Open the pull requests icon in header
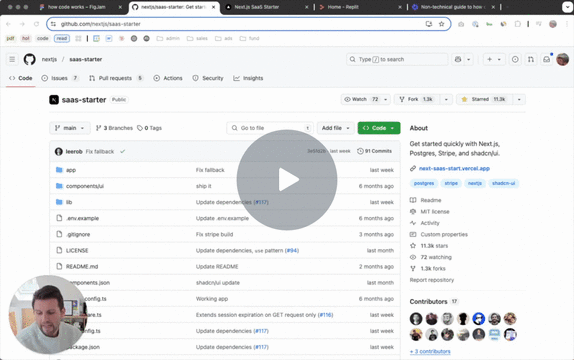Screen dimensions: 574x360 pyautogui.click(x=531, y=59)
